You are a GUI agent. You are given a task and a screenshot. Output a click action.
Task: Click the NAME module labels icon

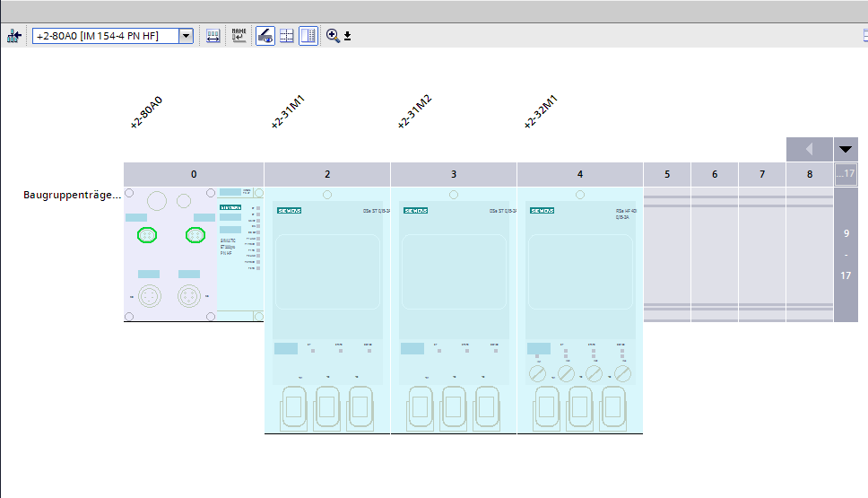click(239, 36)
